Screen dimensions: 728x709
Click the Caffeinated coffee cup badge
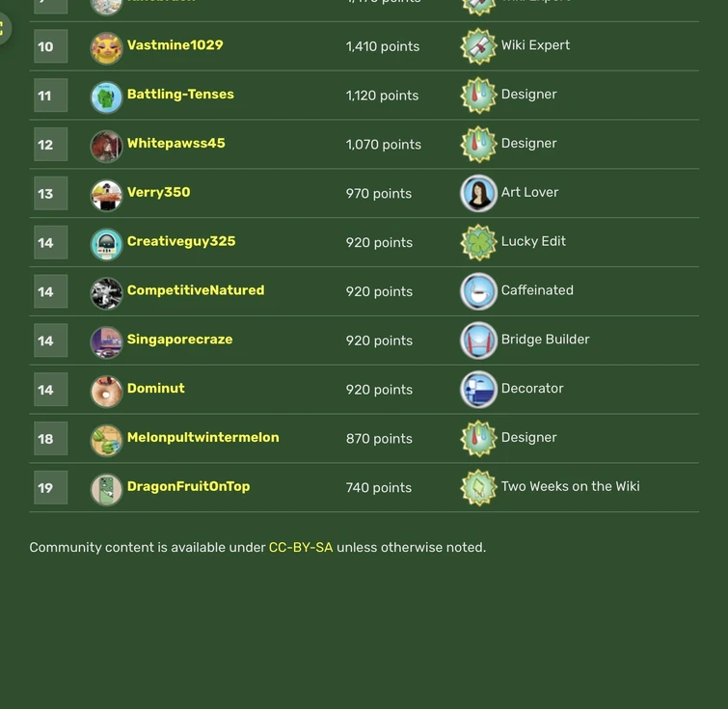pyautogui.click(x=478, y=291)
